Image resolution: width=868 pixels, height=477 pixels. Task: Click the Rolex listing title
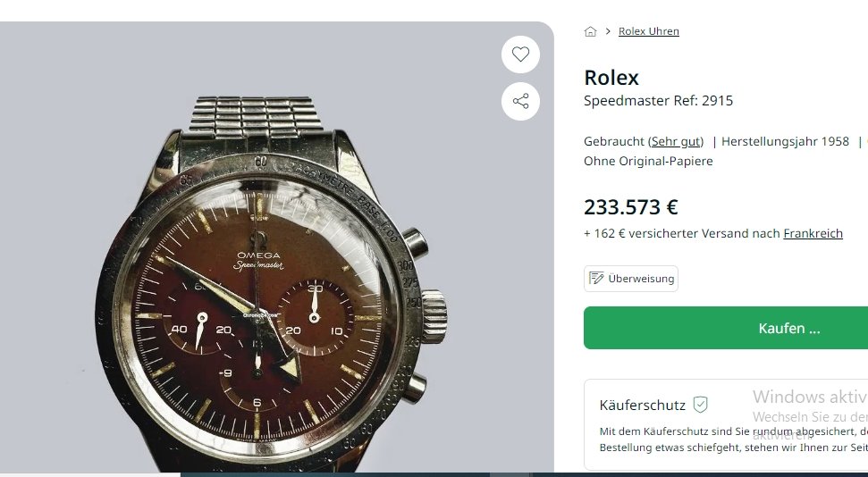tap(611, 78)
